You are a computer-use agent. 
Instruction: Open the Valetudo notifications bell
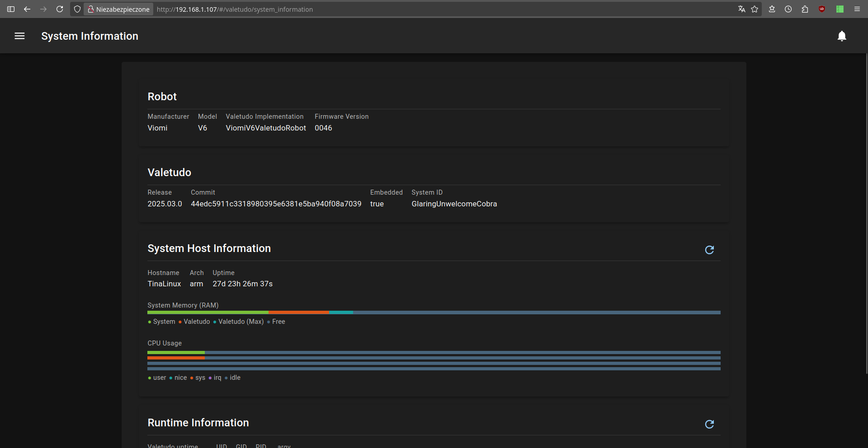coord(841,36)
